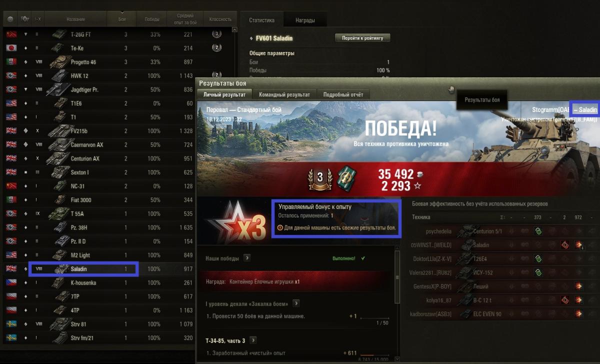Sort by Победы column header
This screenshot has width=600, height=364.
(151, 19)
